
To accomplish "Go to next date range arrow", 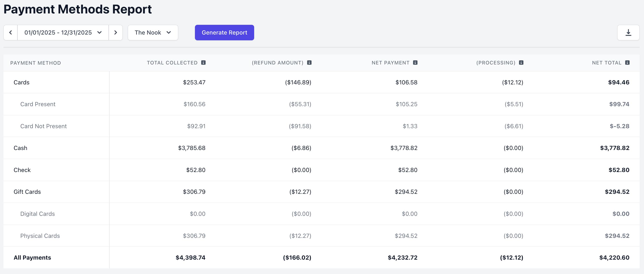I will [115, 32].
